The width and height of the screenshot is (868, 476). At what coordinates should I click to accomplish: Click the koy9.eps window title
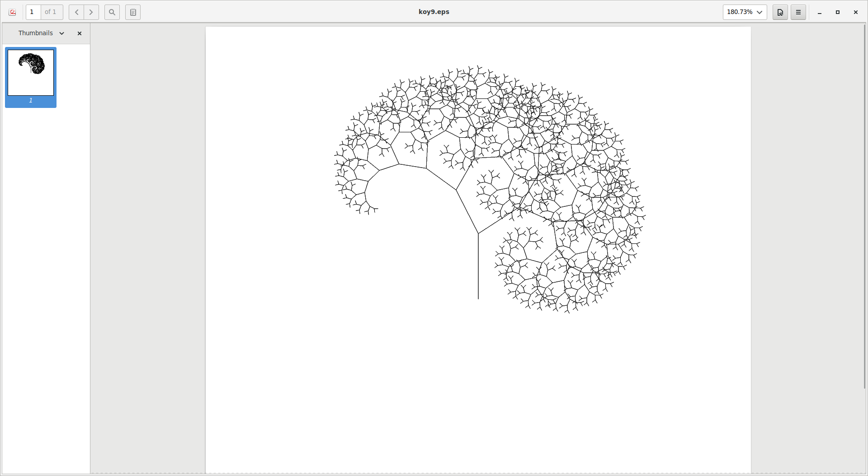(434, 12)
